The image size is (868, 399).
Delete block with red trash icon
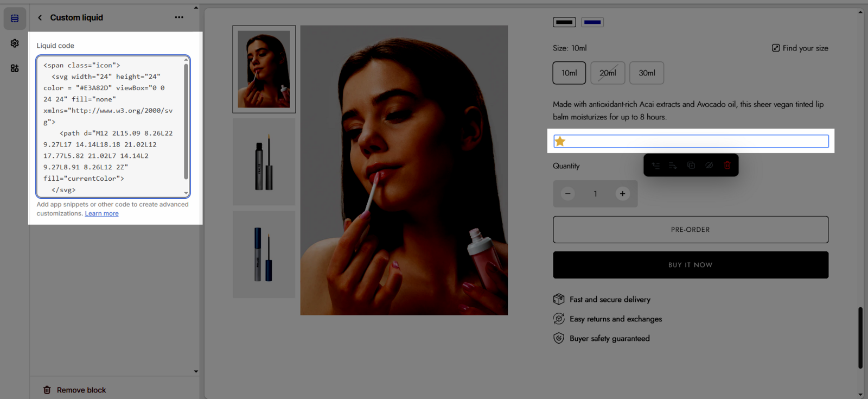[x=727, y=166]
